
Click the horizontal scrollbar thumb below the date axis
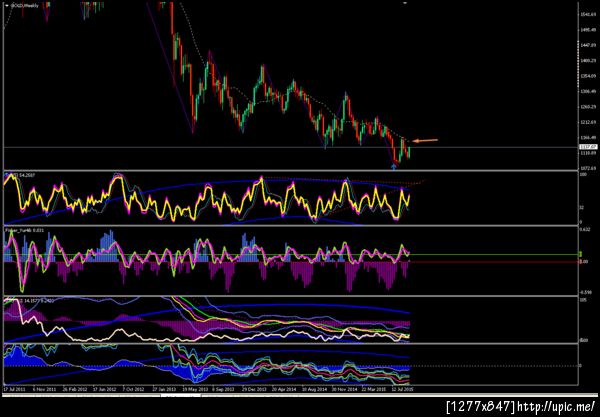tap(181, 395)
